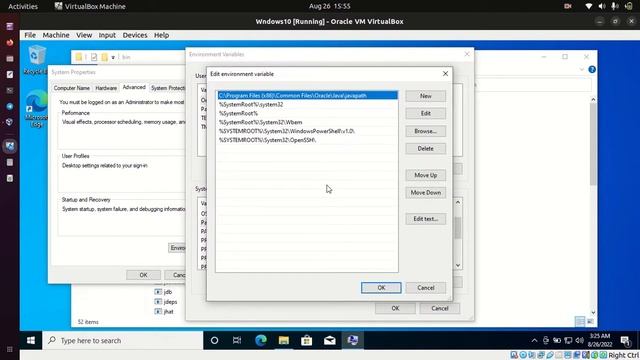Open the System Protection tab
640x360 pixels.
pos(167,88)
